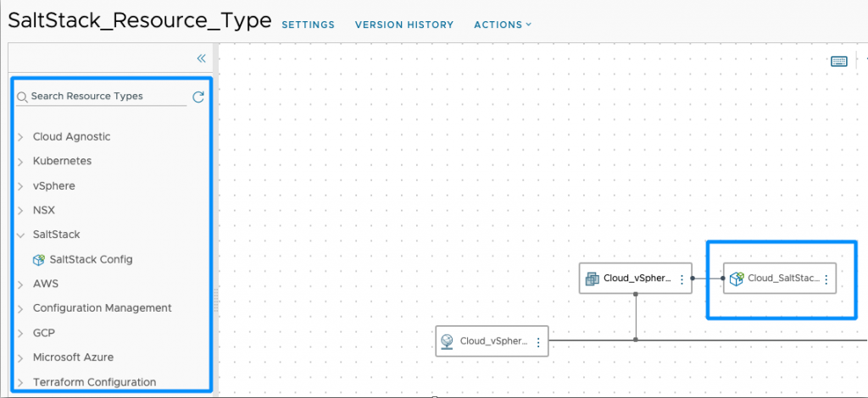Screen dimensions: 868x398
Task: Select the SaltStack Config resource type
Action: [91, 259]
